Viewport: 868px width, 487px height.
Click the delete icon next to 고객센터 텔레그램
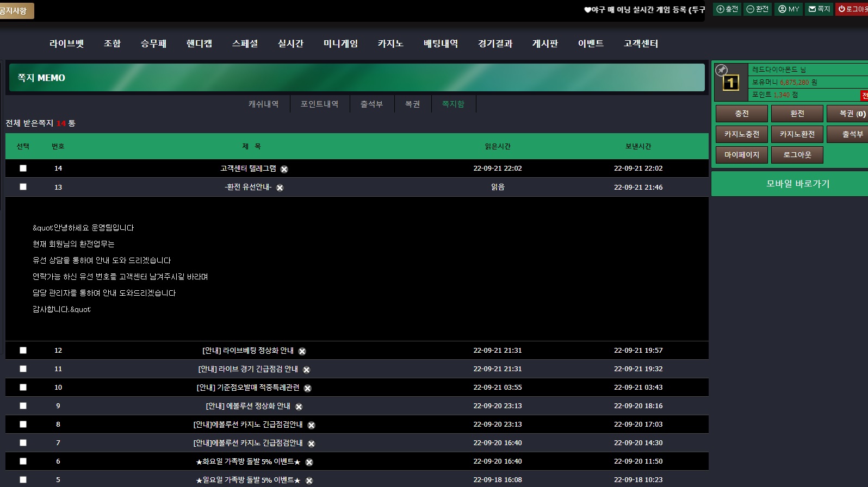click(284, 169)
